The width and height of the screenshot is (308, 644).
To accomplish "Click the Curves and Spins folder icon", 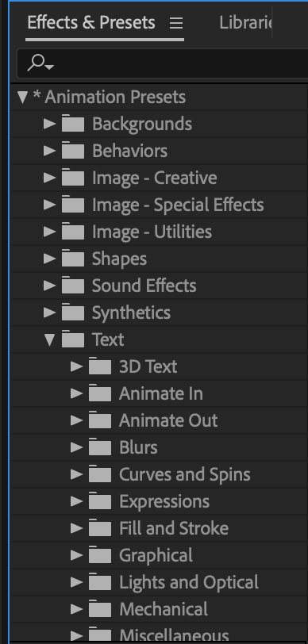I will [x=100, y=474].
